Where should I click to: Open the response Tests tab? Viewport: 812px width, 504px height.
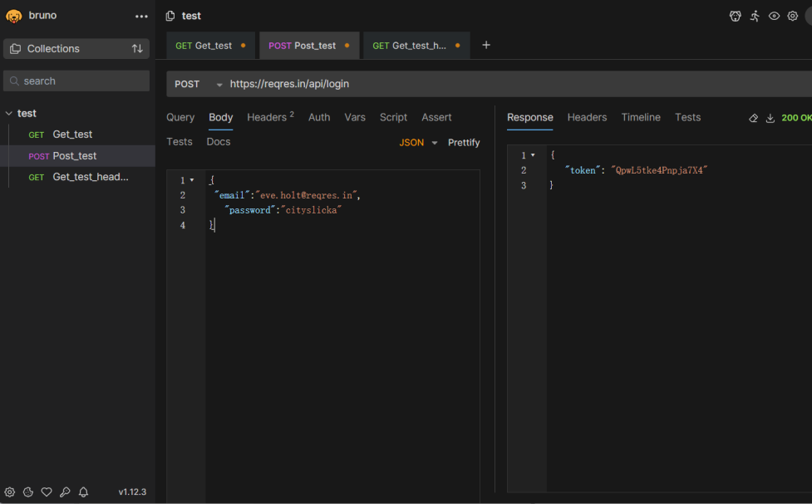point(687,117)
